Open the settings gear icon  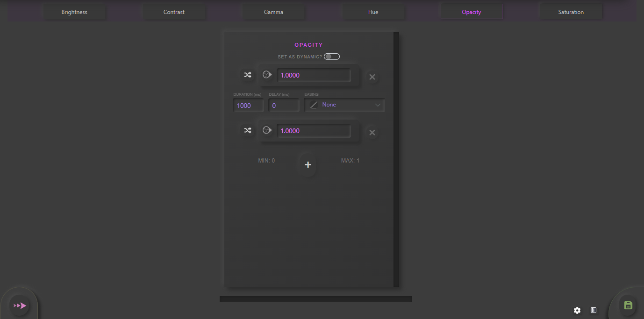pyautogui.click(x=577, y=310)
